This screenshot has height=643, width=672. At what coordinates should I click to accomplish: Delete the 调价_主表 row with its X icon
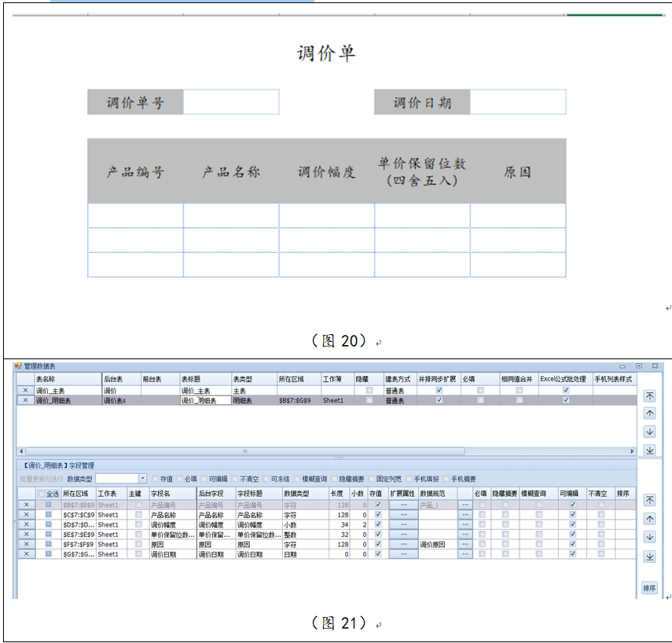point(25,390)
